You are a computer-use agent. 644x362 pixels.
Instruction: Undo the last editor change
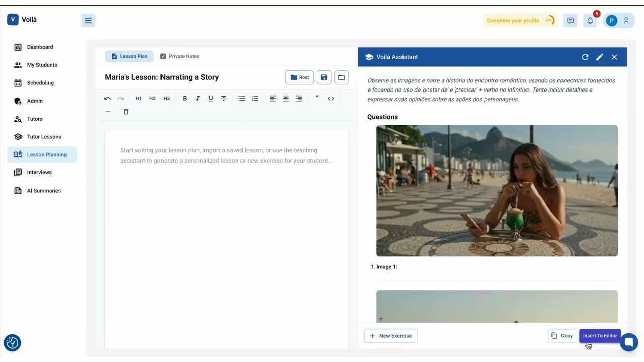pos(107,99)
